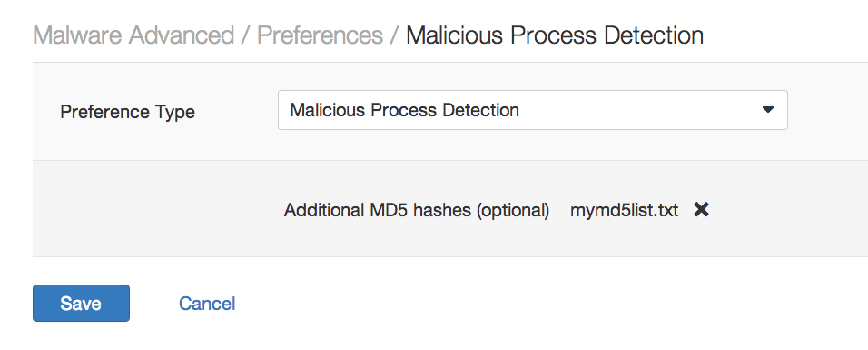The width and height of the screenshot is (868, 350).
Task: Open Preferences list from breadcrumb trail
Action: coord(320,35)
